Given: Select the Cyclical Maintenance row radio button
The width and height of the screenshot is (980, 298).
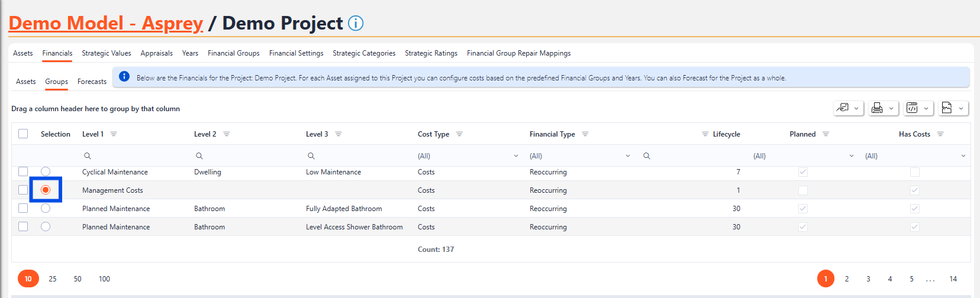Looking at the screenshot, I should point(46,171).
